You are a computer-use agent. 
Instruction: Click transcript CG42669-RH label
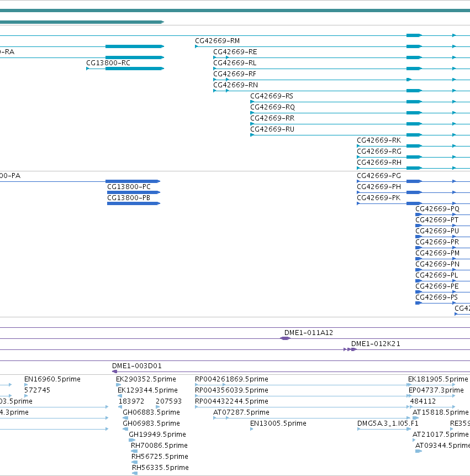pos(379,163)
